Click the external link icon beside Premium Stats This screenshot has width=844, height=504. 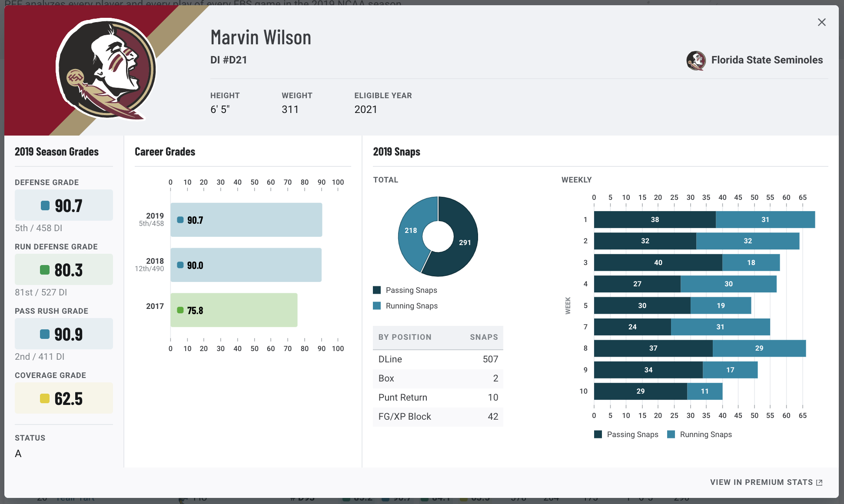819,482
